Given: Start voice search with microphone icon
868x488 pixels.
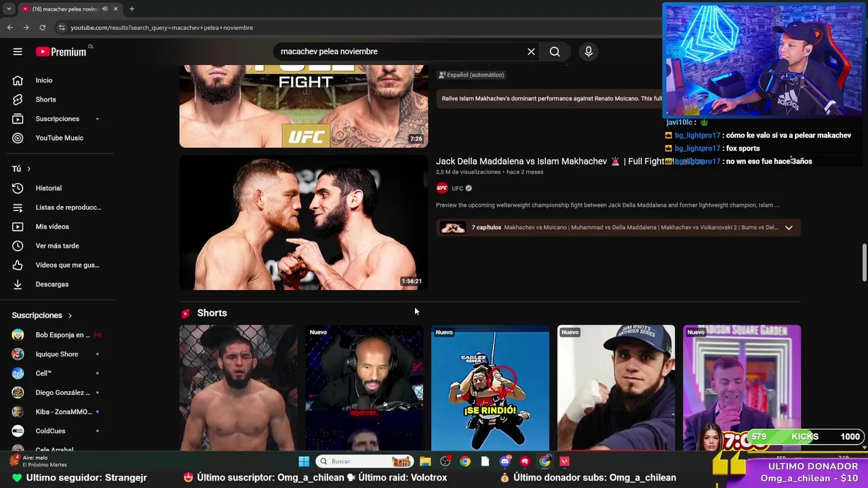Looking at the screenshot, I should [589, 52].
